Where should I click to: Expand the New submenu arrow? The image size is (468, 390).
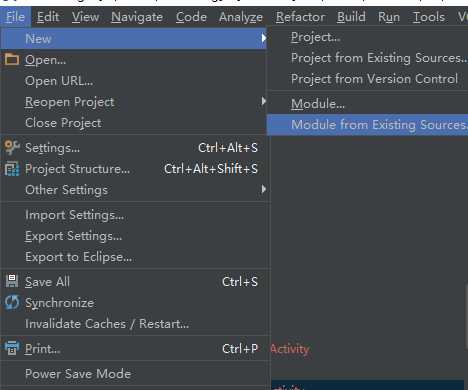264,38
